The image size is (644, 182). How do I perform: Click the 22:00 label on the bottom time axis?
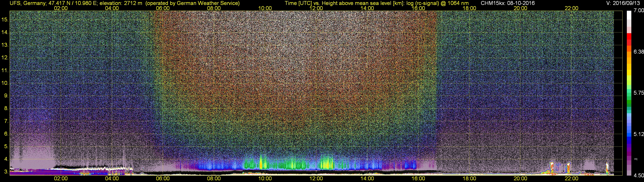coord(571,179)
